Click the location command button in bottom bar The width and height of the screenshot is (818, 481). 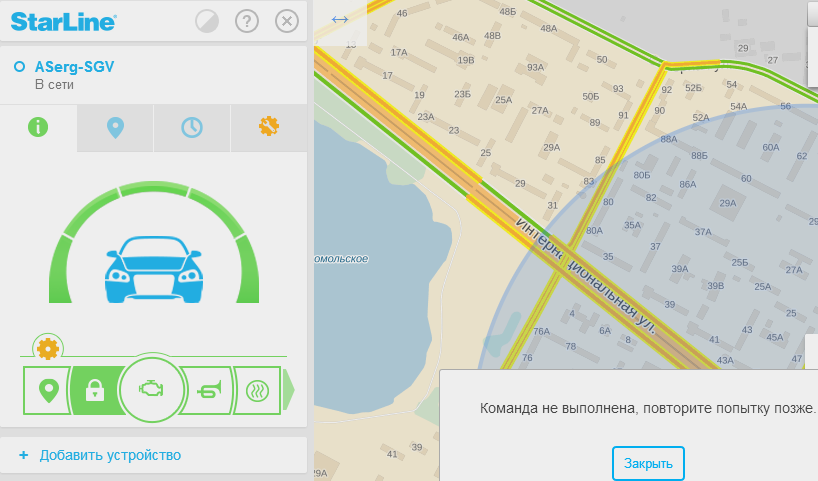(x=48, y=390)
